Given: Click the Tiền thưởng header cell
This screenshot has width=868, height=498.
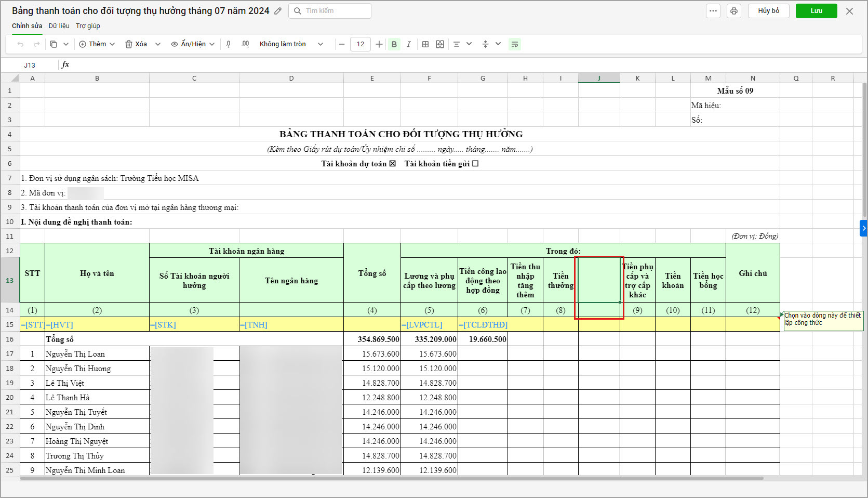Looking at the screenshot, I should coord(560,280).
